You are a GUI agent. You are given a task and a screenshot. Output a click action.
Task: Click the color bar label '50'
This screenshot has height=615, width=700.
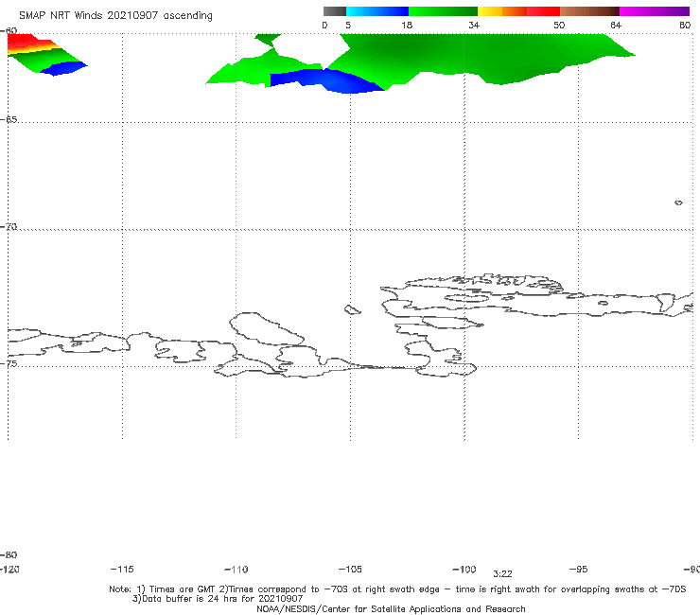pos(559,25)
